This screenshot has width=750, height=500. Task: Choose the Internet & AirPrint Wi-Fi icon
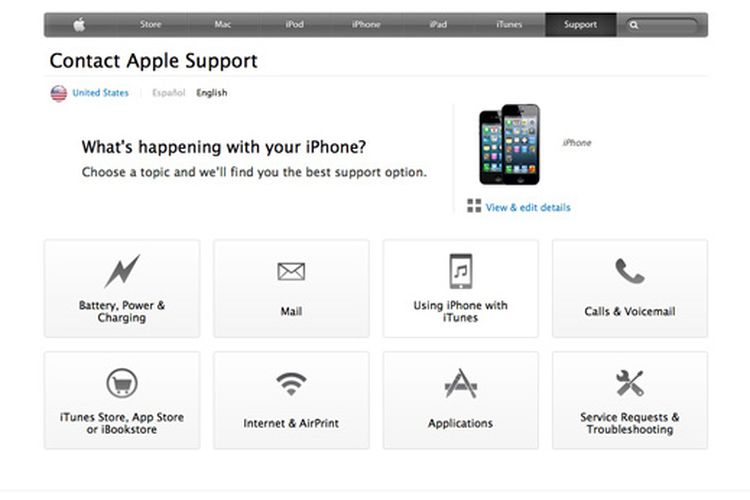coord(291,384)
